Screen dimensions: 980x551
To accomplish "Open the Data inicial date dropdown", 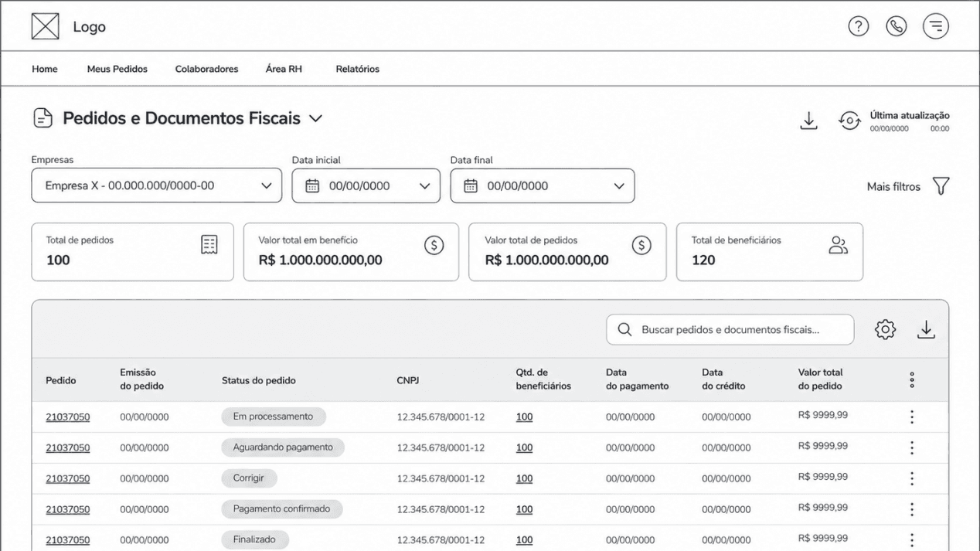I will [366, 185].
